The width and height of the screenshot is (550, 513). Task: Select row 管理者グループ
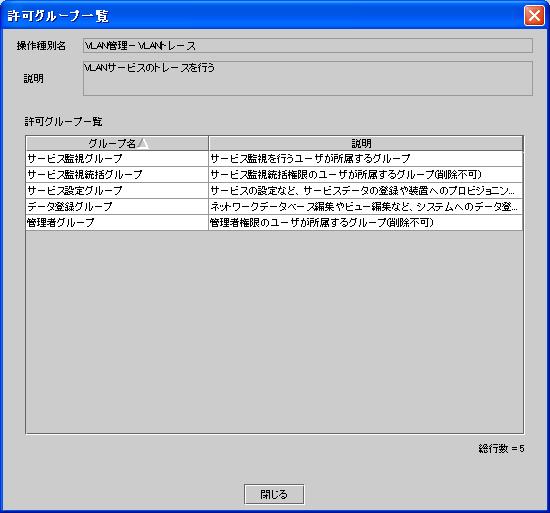pos(274,222)
